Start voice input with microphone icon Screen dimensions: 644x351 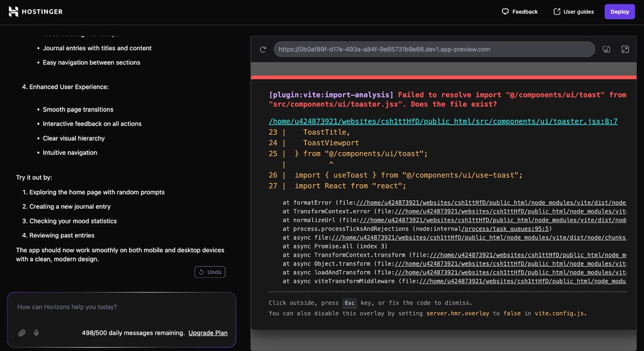[x=36, y=333]
